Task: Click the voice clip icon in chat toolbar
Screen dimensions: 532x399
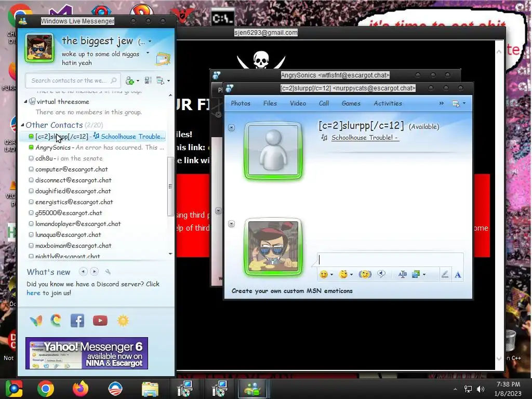Action: [x=381, y=274]
